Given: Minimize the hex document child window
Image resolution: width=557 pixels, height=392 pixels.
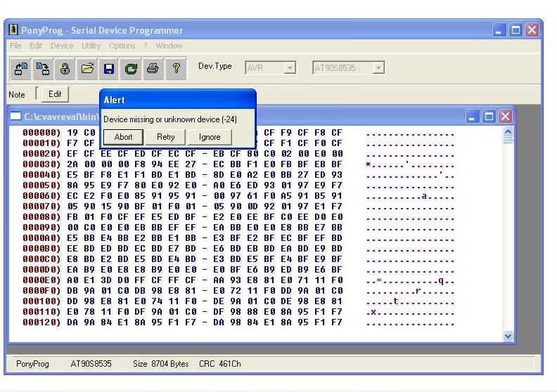Looking at the screenshot, I should pos(472,117).
